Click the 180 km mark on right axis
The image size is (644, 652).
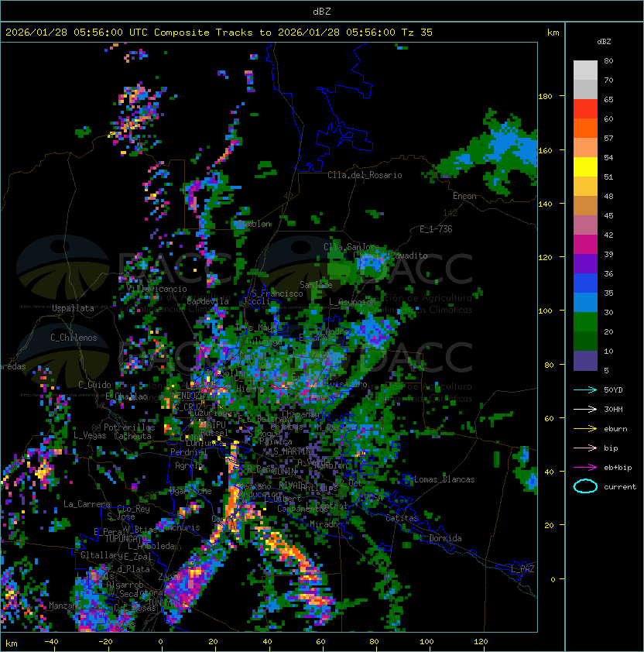545,96
